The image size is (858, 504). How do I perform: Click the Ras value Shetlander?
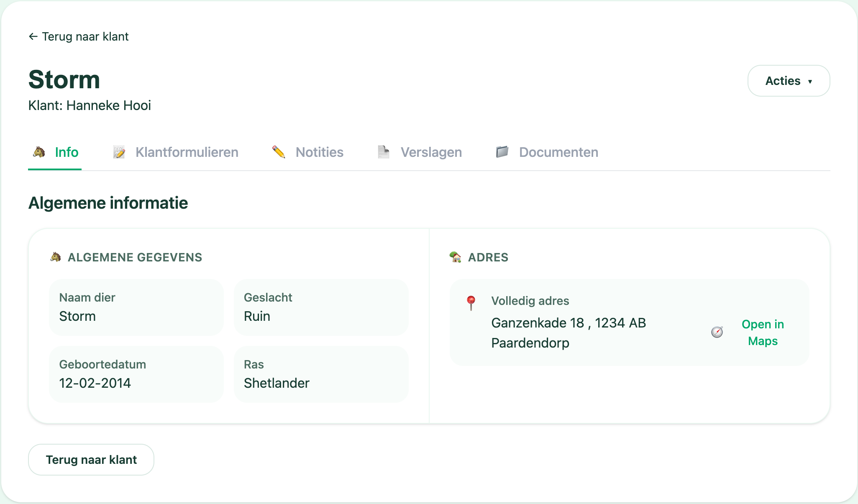click(x=277, y=383)
